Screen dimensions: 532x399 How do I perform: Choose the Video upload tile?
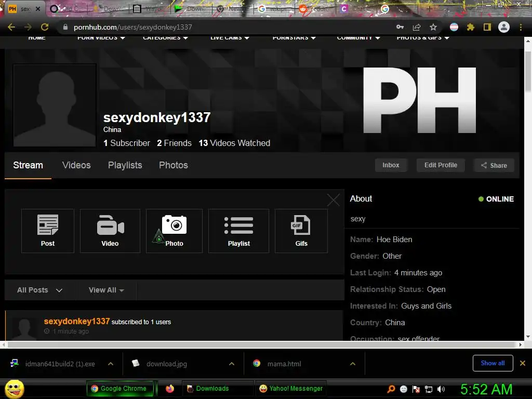click(x=110, y=231)
